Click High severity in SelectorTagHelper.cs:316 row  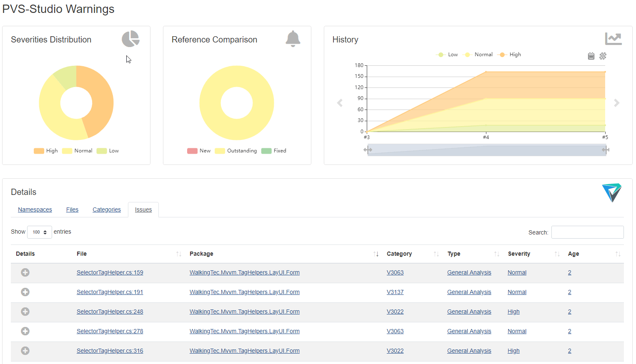[513, 351]
